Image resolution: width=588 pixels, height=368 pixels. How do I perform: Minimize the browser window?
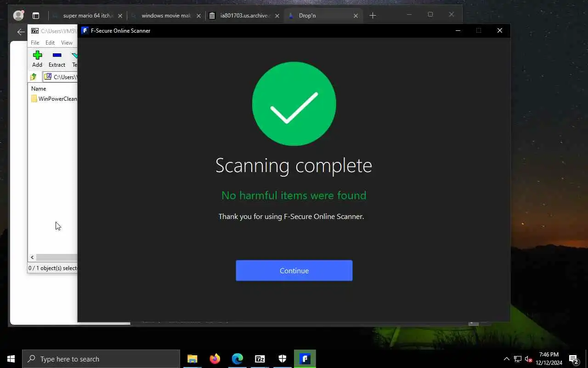[x=409, y=15]
